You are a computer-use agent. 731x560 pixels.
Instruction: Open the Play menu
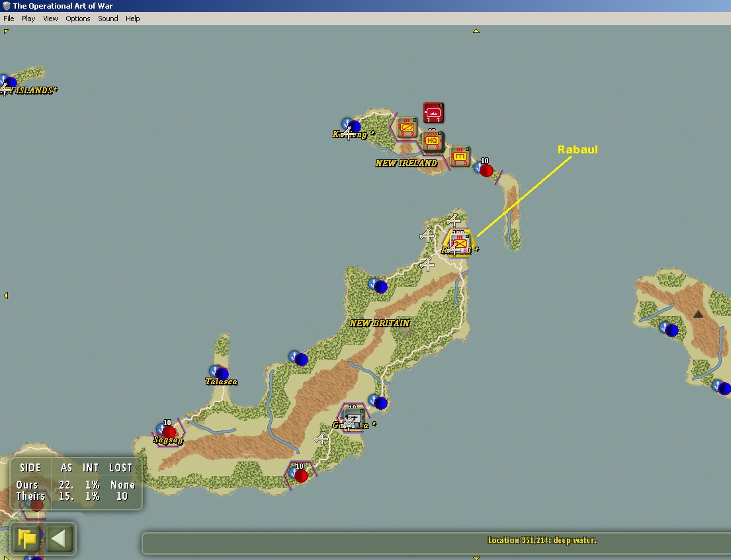tap(28, 19)
